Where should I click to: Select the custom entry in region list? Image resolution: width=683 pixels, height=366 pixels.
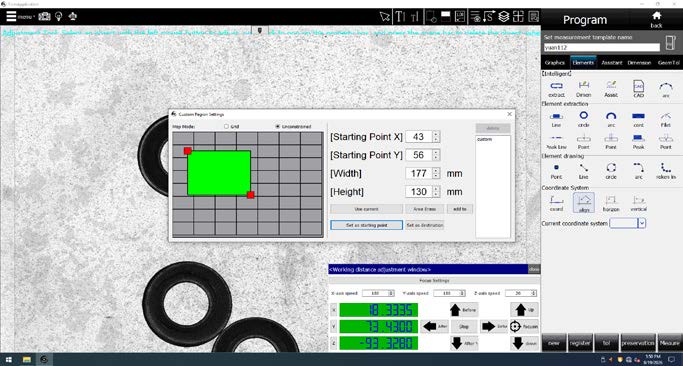coord(484,139)
